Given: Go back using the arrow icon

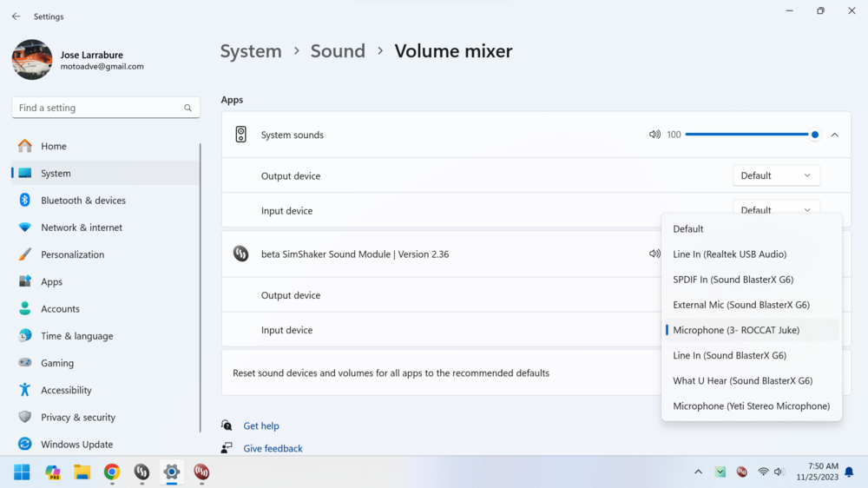Looking at the screenshot, I should click(16, 16).
